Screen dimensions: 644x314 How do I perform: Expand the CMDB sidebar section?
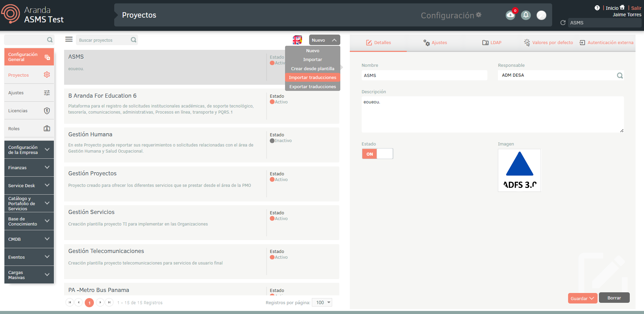point(29,239)
